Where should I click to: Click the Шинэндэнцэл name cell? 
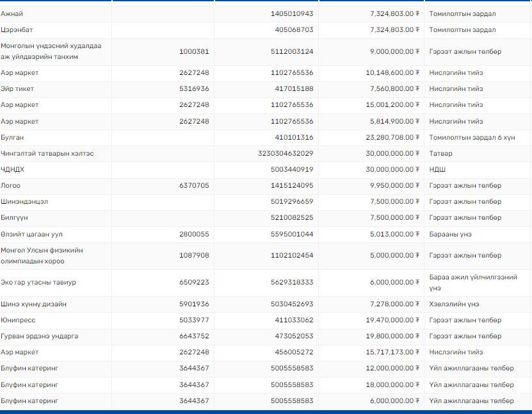[x=24, y=201]
